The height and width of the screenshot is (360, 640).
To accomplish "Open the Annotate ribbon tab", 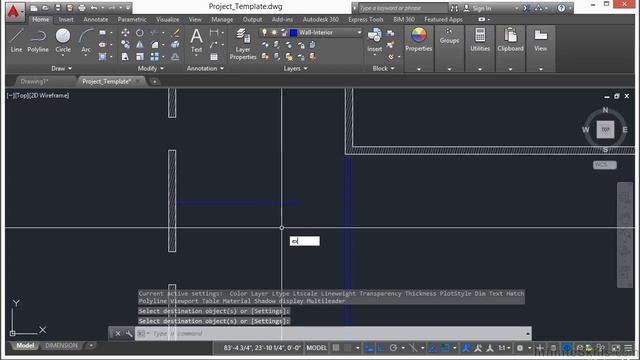I will [x=96, y=19].
